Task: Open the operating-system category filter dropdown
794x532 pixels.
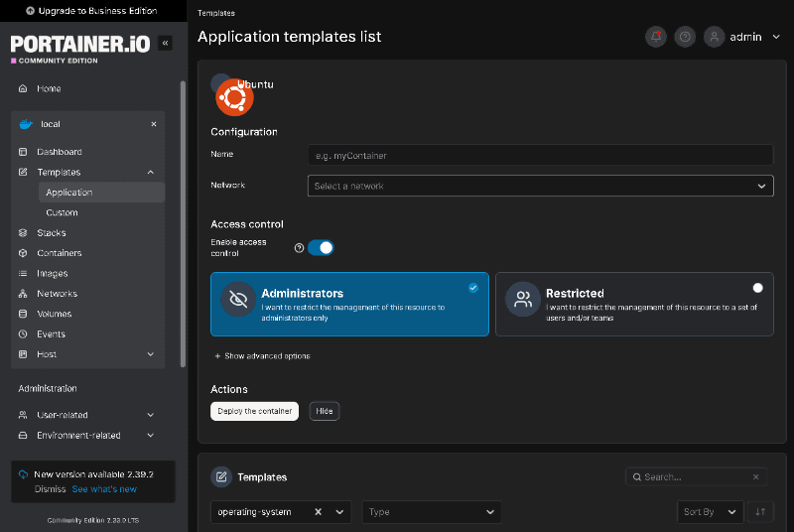Action: pos(339,512)
